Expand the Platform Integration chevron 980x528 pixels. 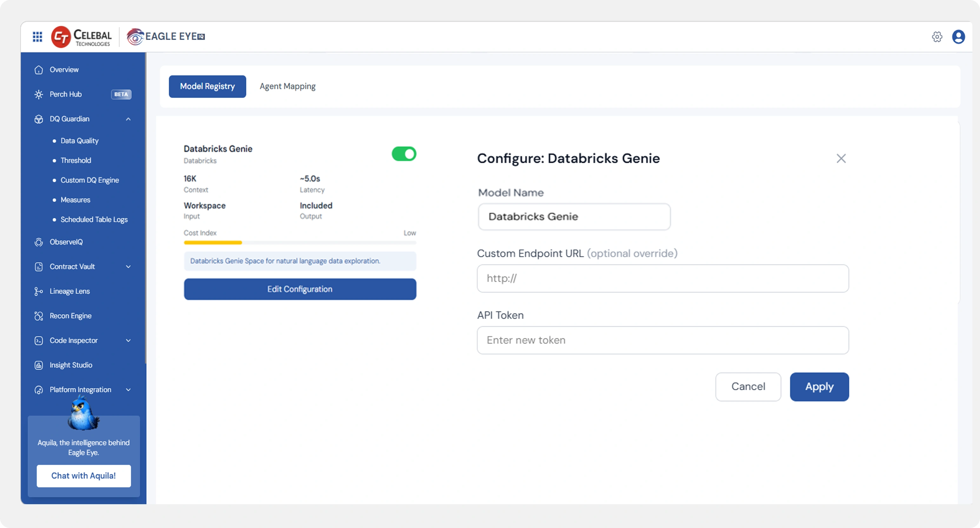[x=128, y=390]
